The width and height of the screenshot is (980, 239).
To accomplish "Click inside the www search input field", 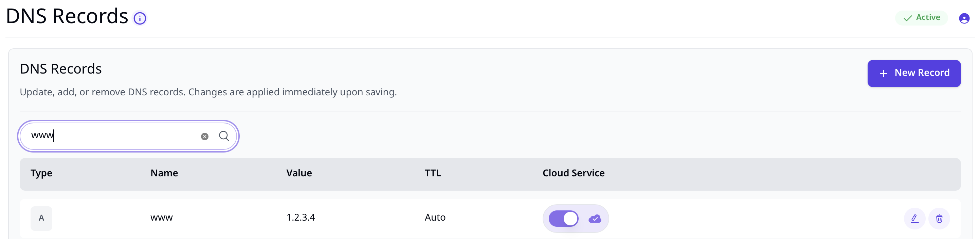I will (114, 136).
